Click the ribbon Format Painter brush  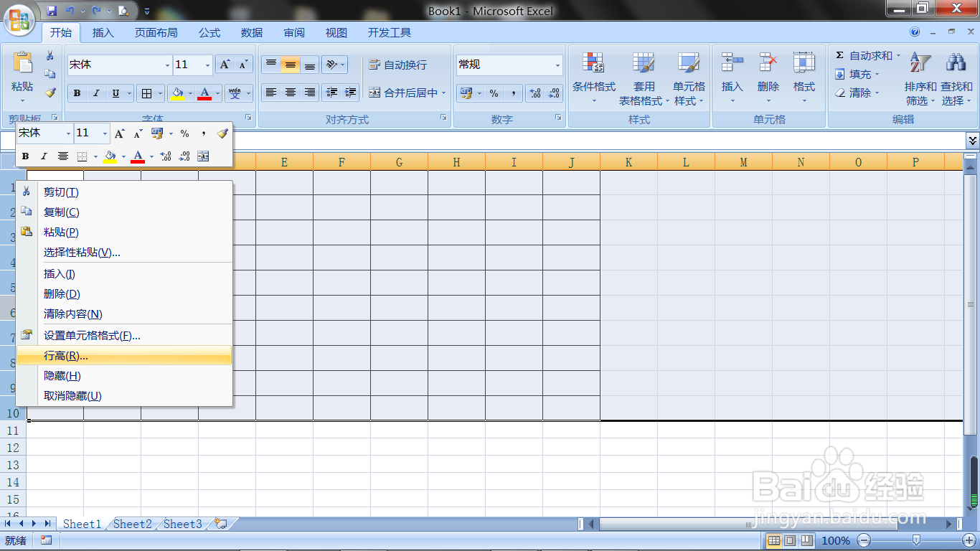(x=50, y=93)
